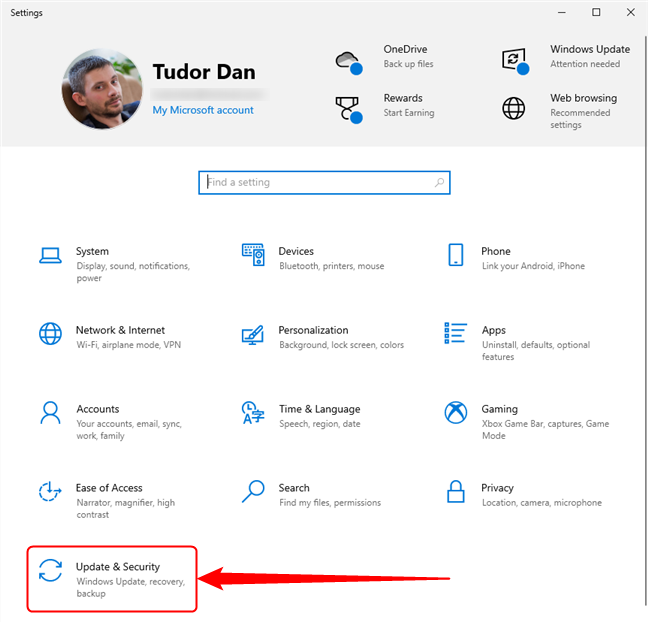Image resolution: width=648 pixels, height=622 pixels.
Task: Click the Windows Update heading text
Action: click(590, 49)
